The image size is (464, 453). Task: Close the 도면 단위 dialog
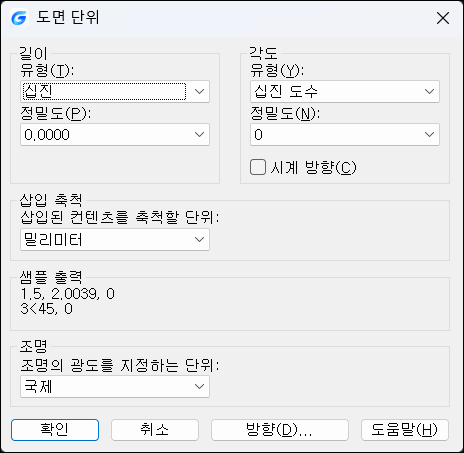point(443,18)
